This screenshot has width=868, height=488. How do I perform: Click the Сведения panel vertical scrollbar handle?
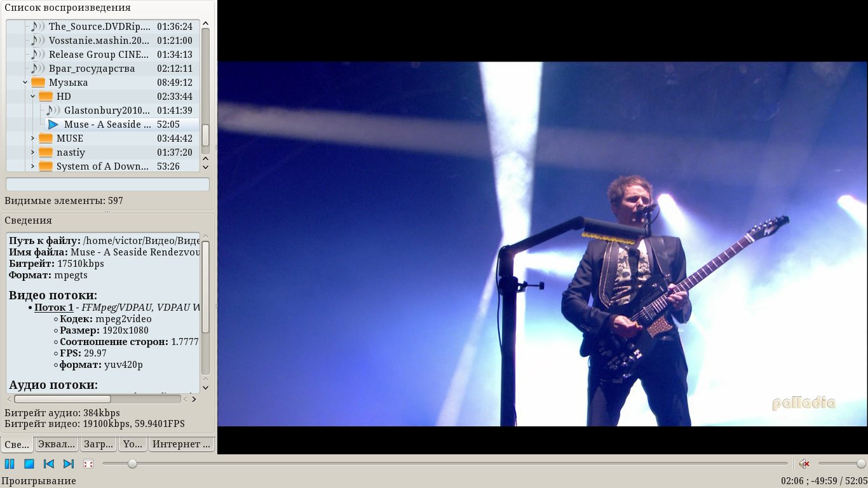[206, 287]
